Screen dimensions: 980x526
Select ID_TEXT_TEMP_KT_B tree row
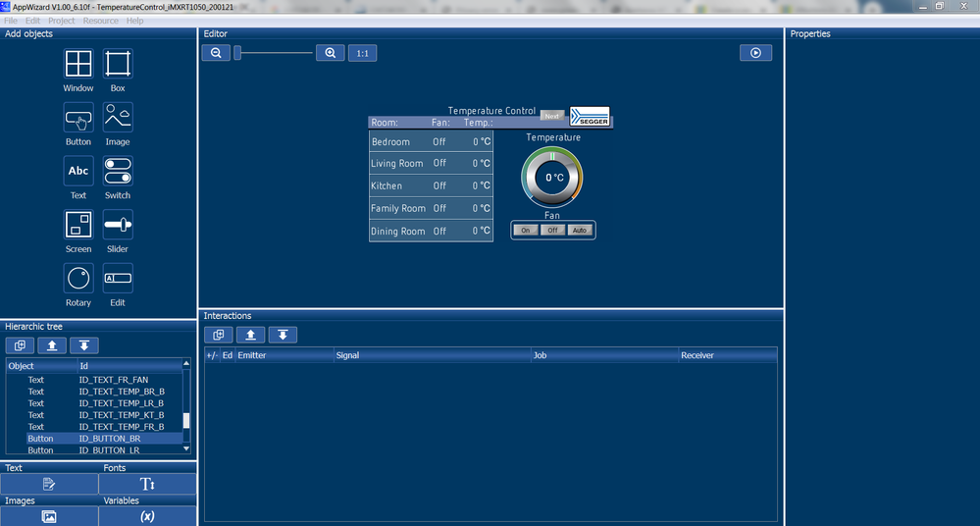94,415
